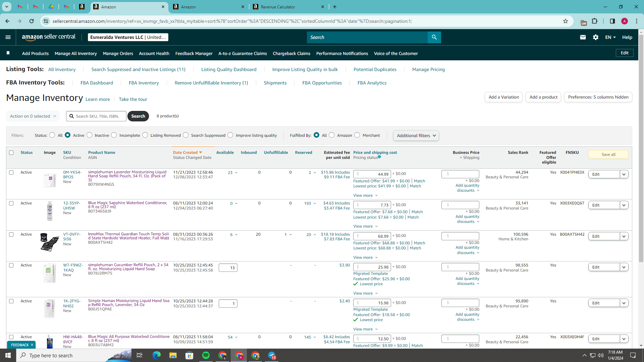The height and width of the screenshot is (362, 644).
Task: Expand available quantity chevron showing 23
Action: tap(236, 173)
